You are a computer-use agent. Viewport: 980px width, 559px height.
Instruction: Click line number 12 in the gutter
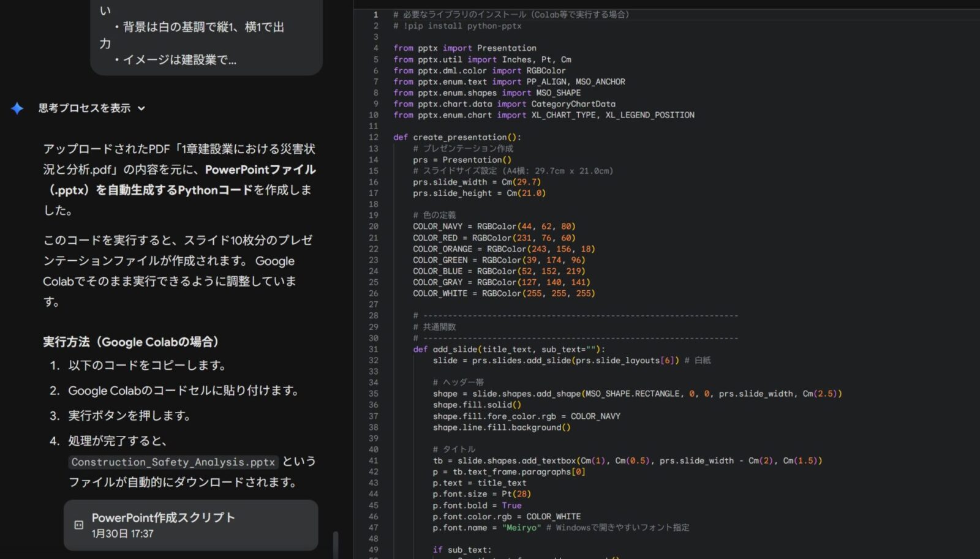373,137
